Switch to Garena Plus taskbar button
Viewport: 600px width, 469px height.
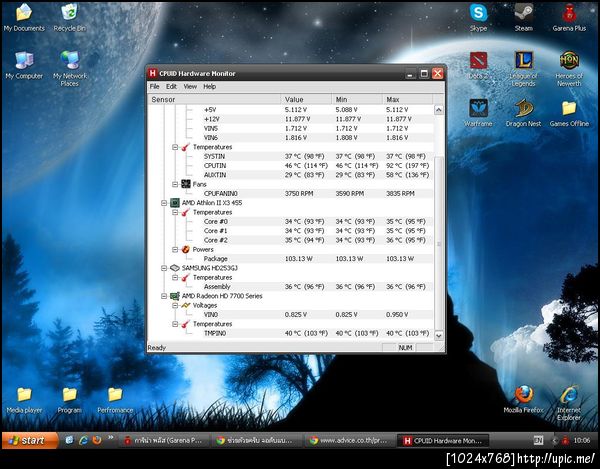[164, 441]
